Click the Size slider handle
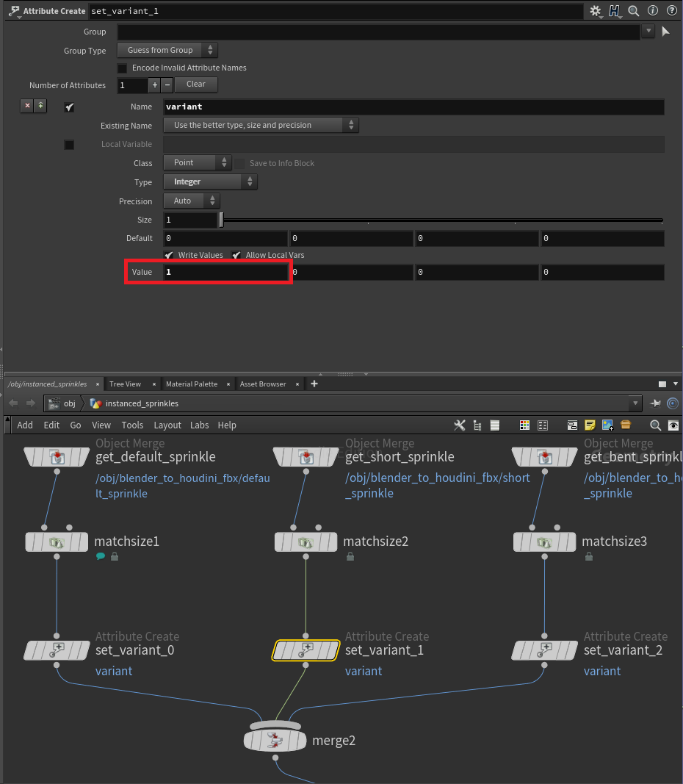This screenshot has height=784, width=683. click(x=222, y=220)
